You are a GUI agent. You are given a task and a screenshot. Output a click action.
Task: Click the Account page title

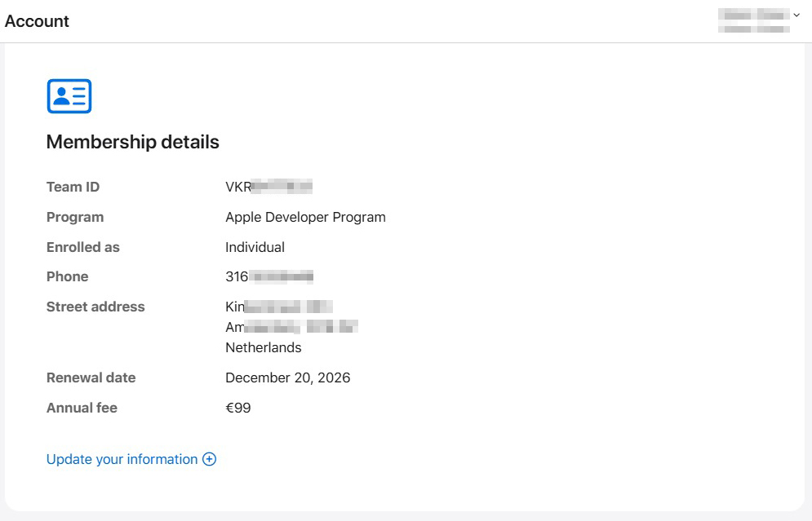[37, 21]
